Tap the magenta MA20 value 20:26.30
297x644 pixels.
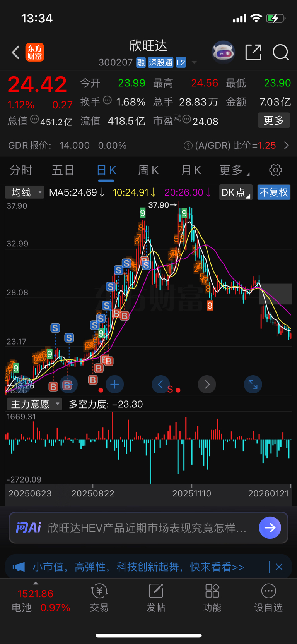188,192
